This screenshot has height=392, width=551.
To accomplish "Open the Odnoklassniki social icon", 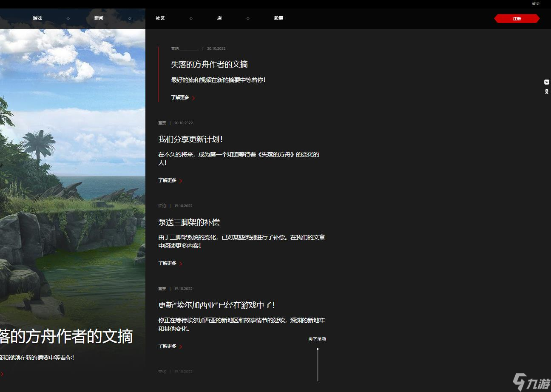I will 547,92.
